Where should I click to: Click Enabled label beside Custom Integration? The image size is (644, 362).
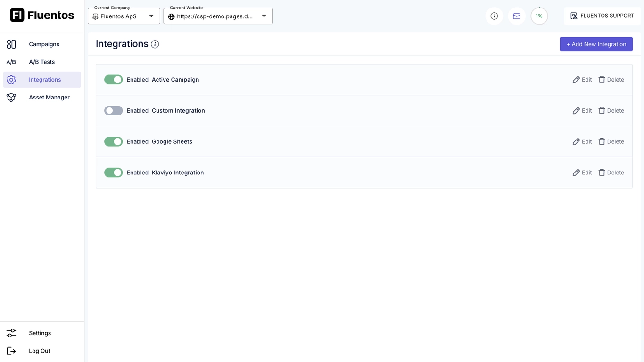(x=138, y=111)
